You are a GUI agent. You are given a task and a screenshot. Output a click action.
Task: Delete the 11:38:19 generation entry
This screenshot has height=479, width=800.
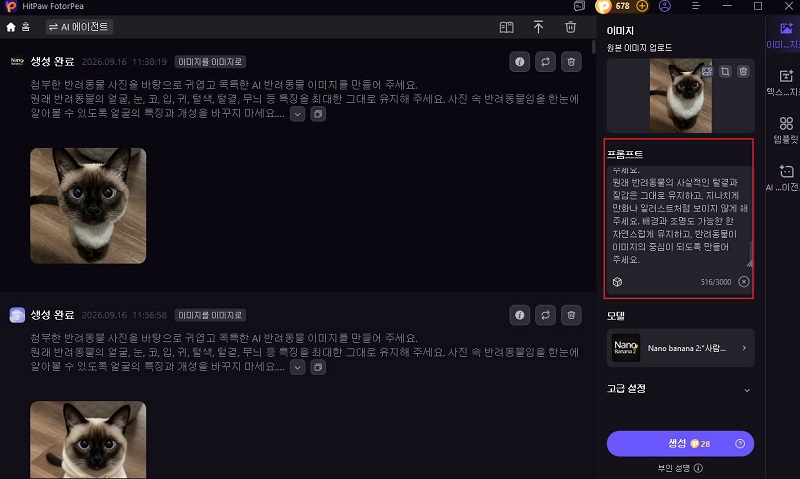pyautogui.click(x=571, y=62)
